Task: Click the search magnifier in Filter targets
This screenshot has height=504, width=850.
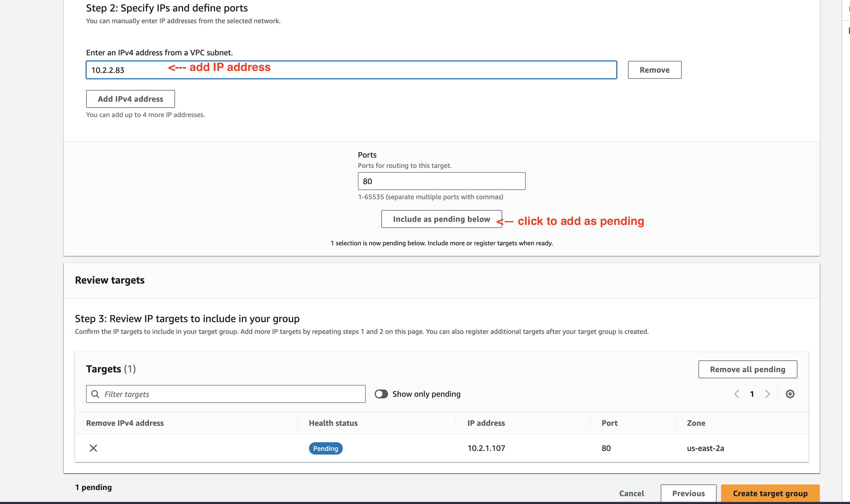Action: click(96, 394)
